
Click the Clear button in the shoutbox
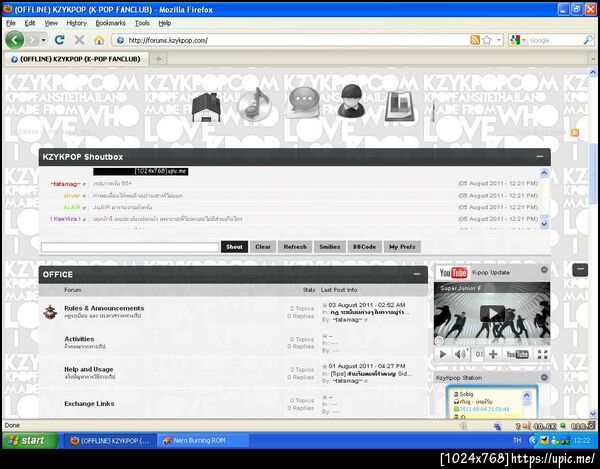click(263, 247)
